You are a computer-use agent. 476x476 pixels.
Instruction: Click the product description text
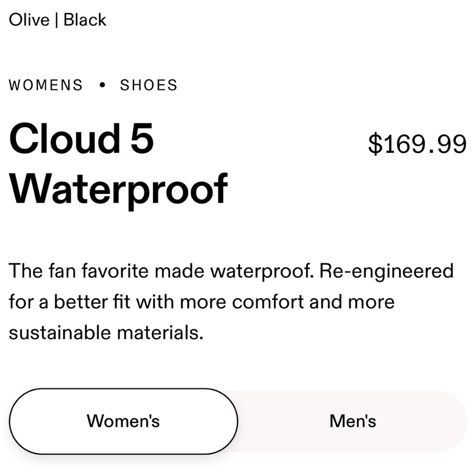point(231,301)
